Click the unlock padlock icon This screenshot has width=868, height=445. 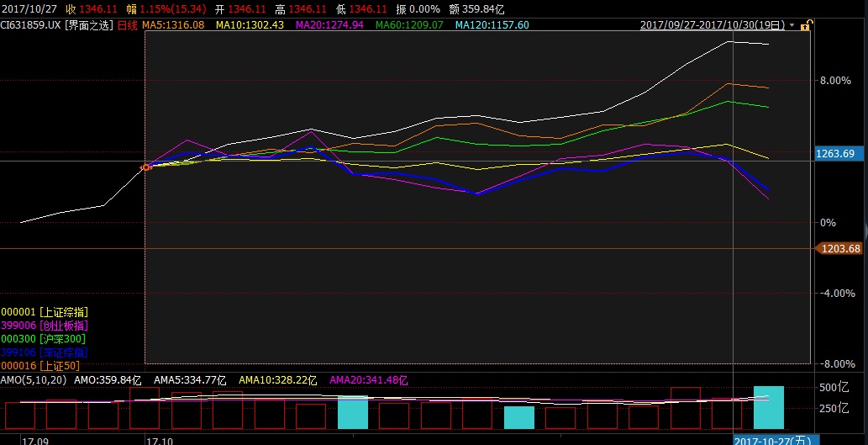tap(805, 26)
